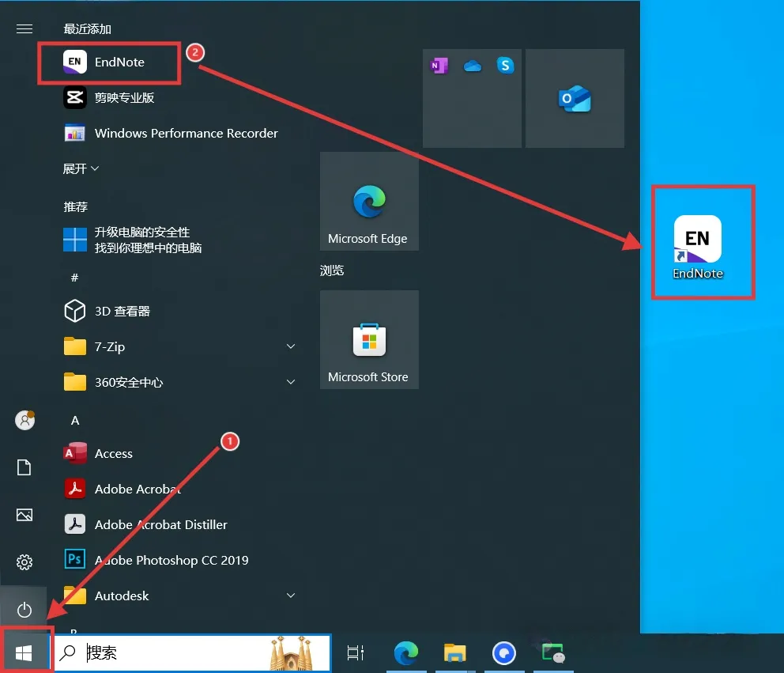784x673 pixels.
Task: Open the Microsoft Store tile
Action: point(369,340)
